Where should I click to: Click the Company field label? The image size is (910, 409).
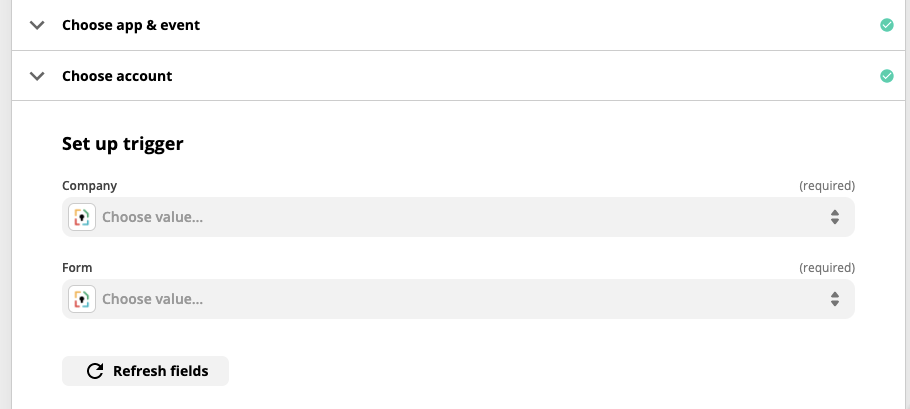[89, 186]
